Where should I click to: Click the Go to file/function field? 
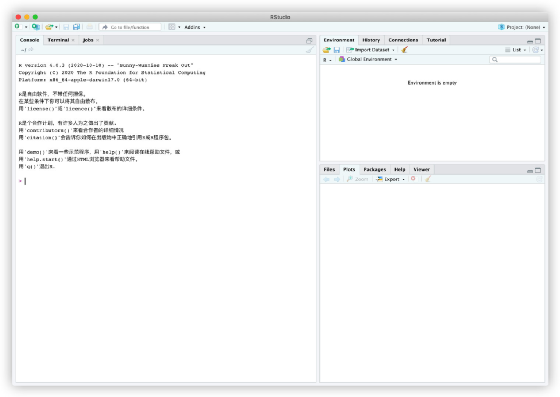130,27
